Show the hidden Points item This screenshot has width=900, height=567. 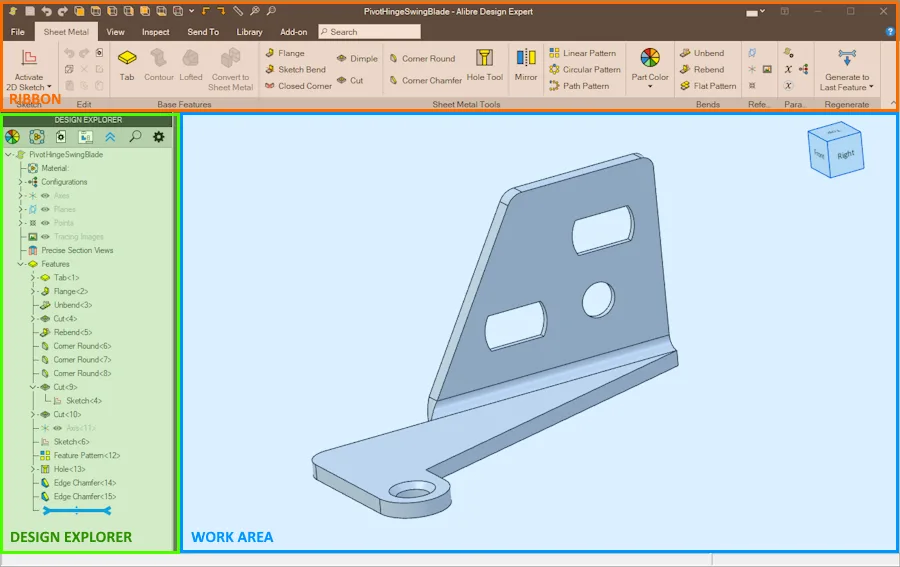[x=45, y=223]
